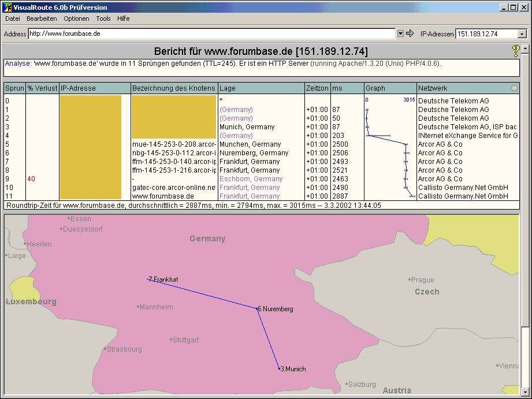Click the (Germany) link in hop 2
The height and width of the screenshot is (399, 532).
(236, 118)
